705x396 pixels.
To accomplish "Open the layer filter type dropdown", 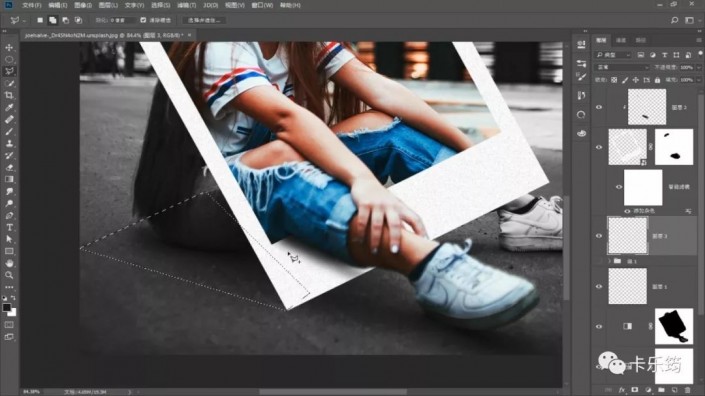I will coord(613,55).
